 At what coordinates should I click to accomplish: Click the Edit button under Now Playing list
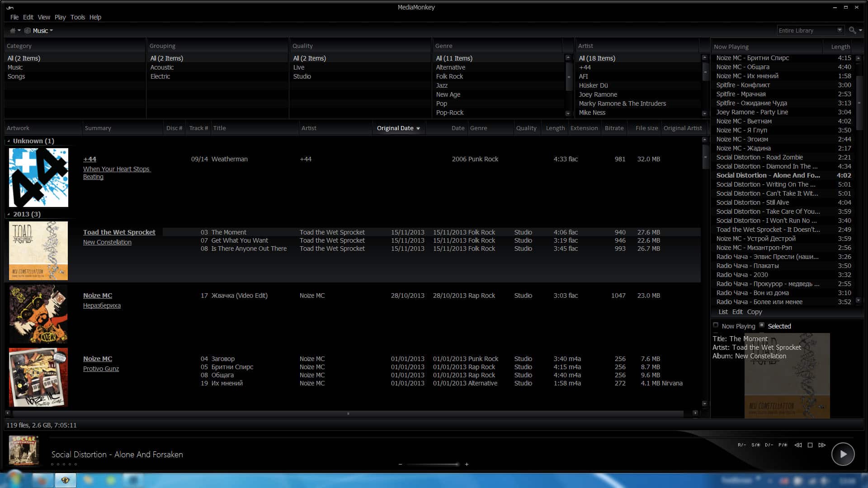(x=737, y=312)
